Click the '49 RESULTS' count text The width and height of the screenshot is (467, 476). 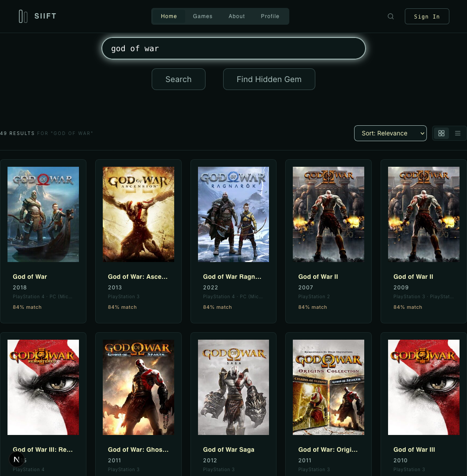(x=18, y=133)
